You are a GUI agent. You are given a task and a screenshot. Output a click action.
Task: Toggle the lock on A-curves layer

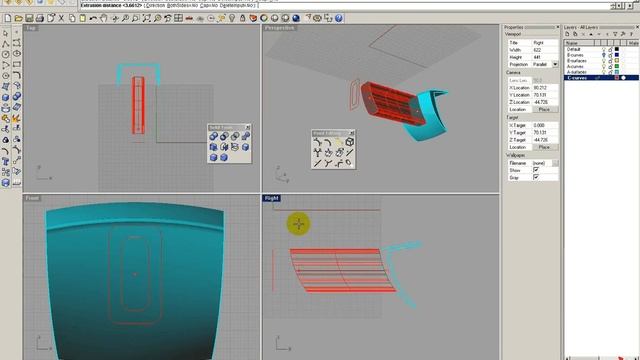(x=611, y=67)
